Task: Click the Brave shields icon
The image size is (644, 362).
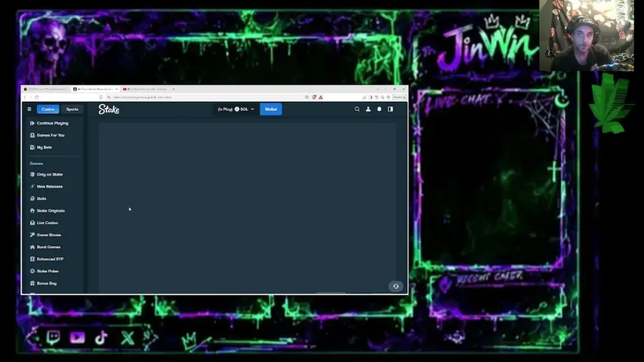Action: point(314,97)
